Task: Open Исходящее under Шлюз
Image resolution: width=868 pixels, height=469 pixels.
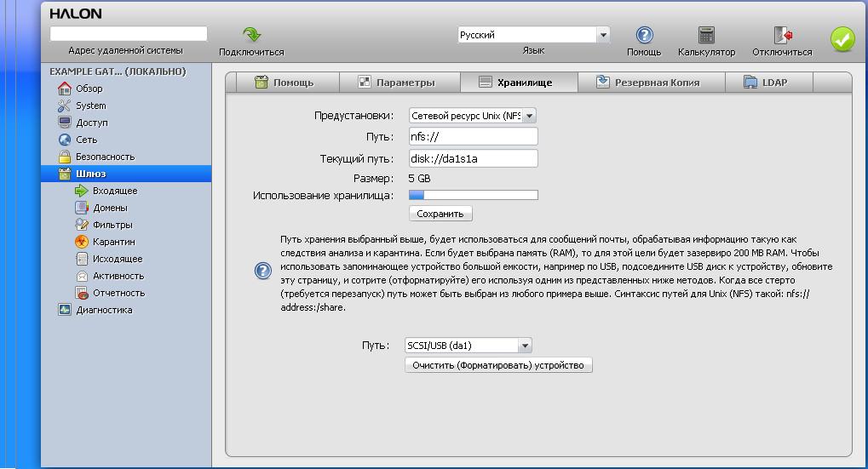Action: pyautogui.click(x=118, y=259)
